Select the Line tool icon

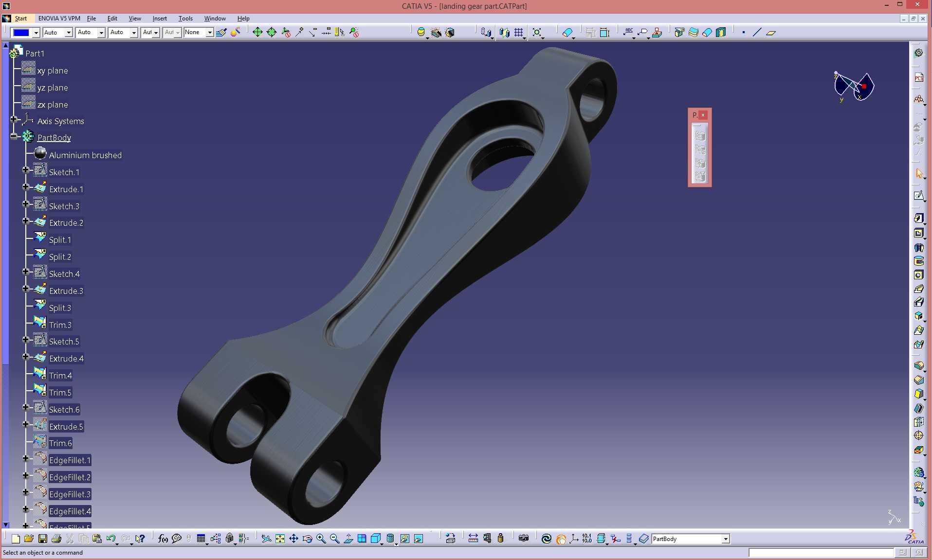757,33
